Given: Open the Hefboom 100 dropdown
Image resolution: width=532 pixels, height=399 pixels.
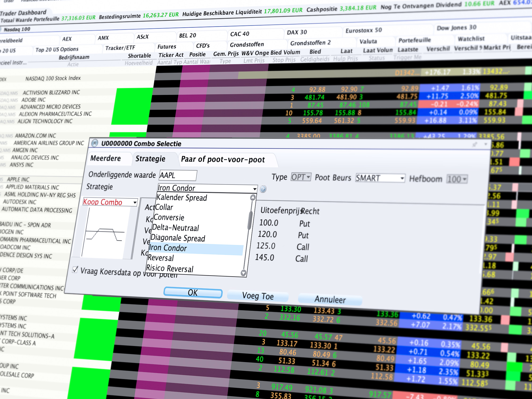Looking at the screenshot, I should tap(456, 179).
